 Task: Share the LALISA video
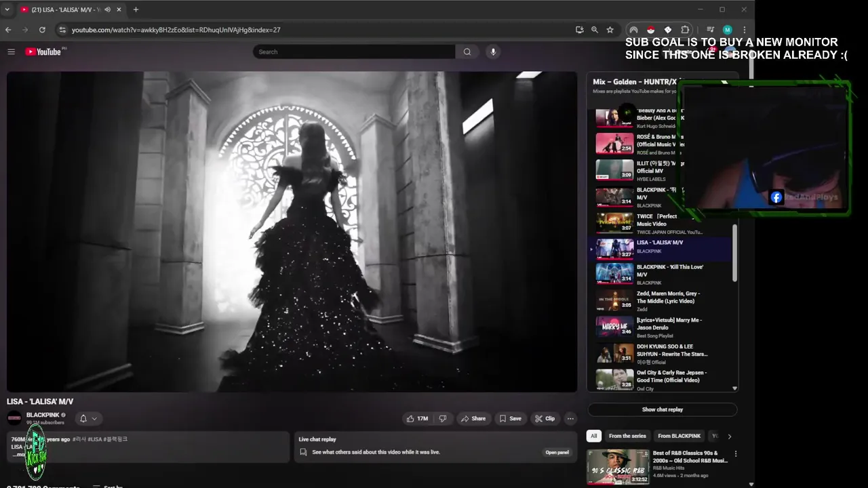tap(473, 418)
